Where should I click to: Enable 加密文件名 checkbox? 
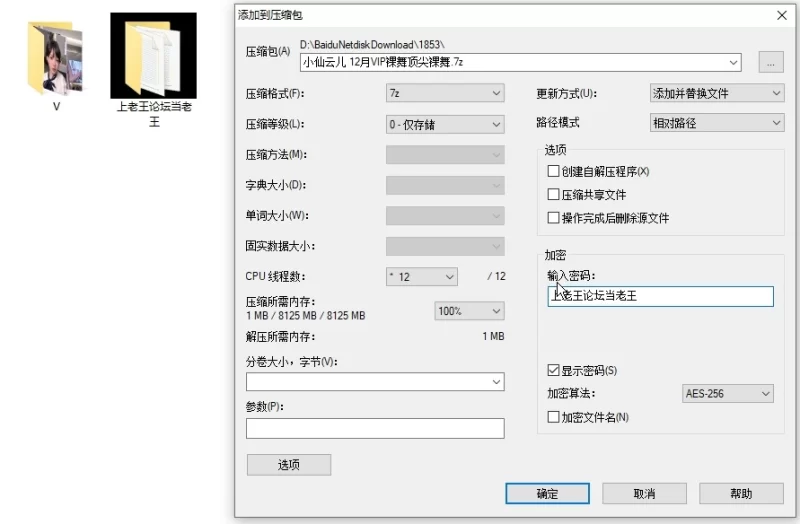coord(553,417)
